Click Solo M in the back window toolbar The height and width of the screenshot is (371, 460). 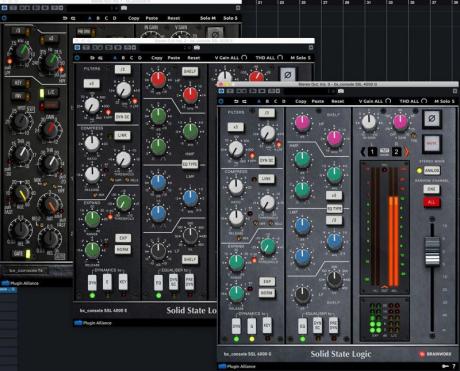(x=208, y=18)
